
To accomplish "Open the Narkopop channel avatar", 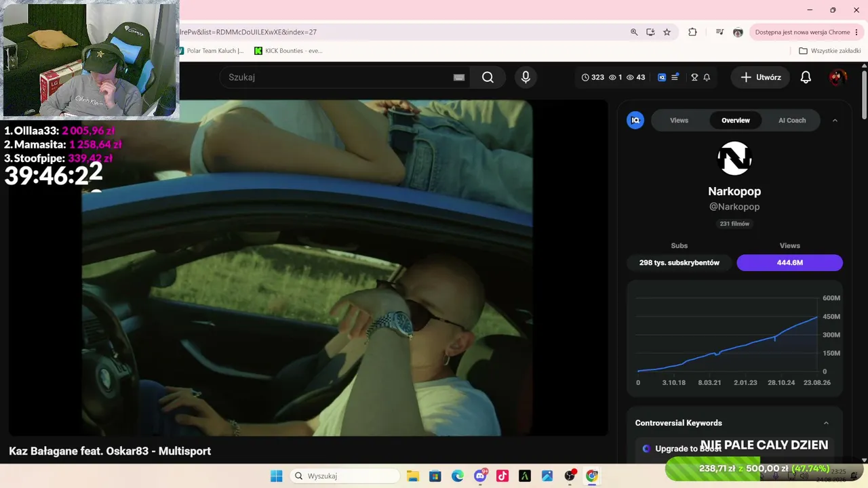I will coord(734,159).
